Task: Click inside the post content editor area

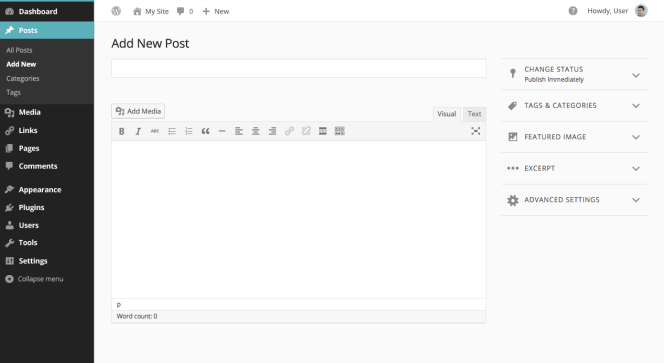Action: point(299,219)
